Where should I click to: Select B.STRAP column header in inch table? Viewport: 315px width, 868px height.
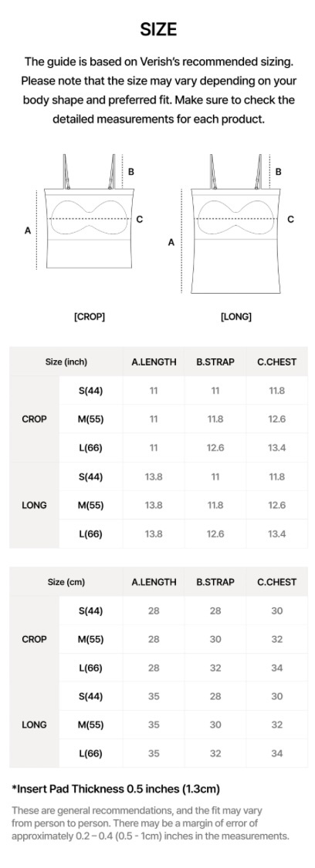coord(215,362)
